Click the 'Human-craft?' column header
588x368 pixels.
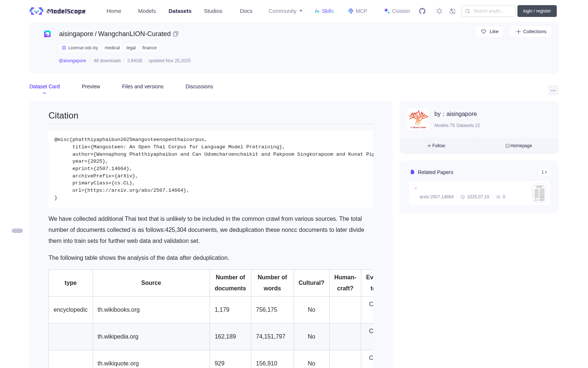point(345,283)
